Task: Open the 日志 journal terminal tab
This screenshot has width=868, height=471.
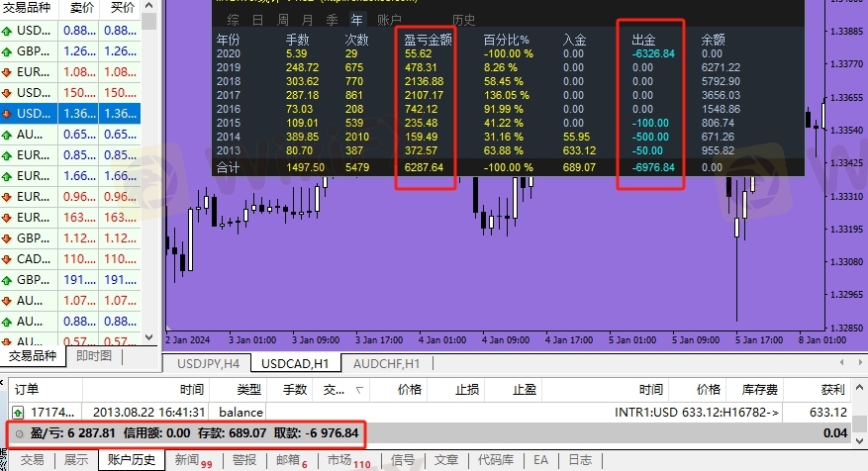Action: [x=580, y=460]
